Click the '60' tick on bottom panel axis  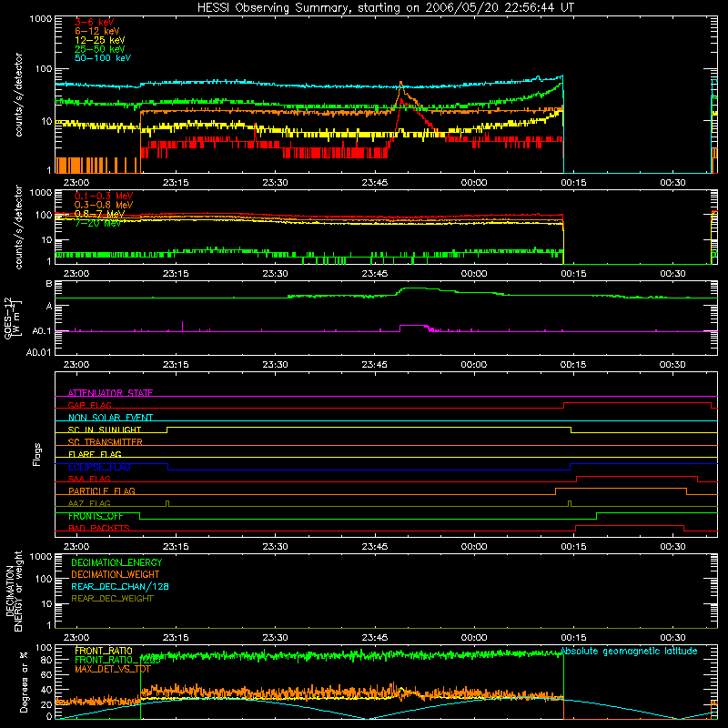click(x=46, y=674)
